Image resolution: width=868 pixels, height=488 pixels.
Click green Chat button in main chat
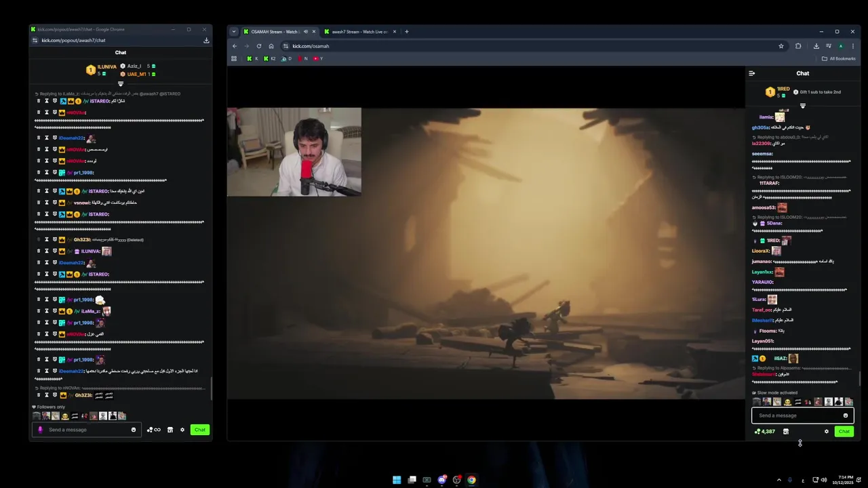[844, 432]
